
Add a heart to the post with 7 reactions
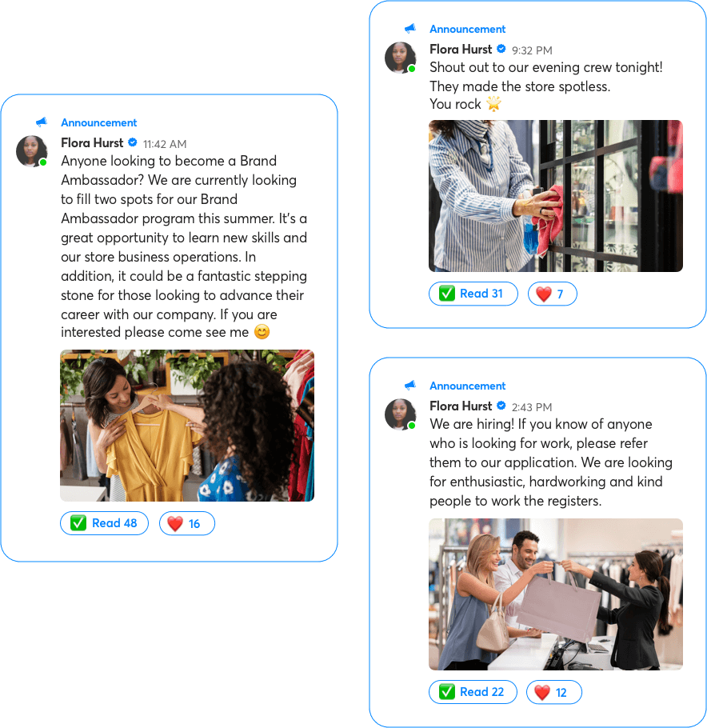(x=552, y=294)
